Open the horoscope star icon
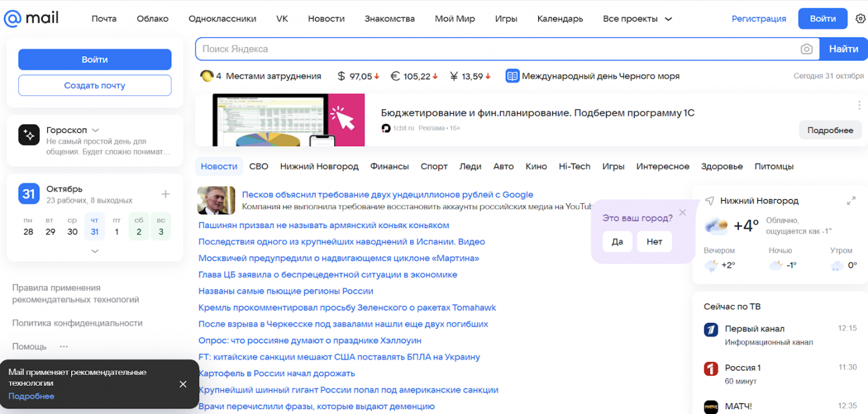Image resolution: width=868 pixels, height=414 pixels. click(29, 135)
